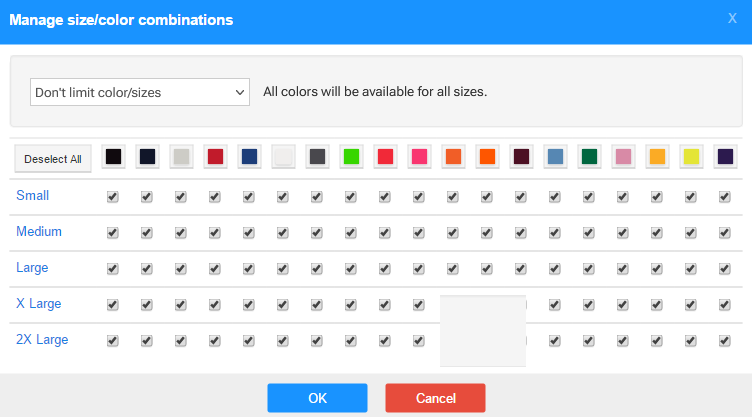Click the Large size link
The image size is (752, 417).
point(32,267)
